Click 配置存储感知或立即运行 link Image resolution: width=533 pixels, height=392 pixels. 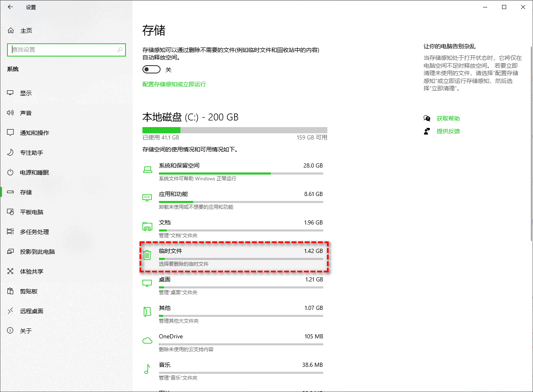(174, 83)
